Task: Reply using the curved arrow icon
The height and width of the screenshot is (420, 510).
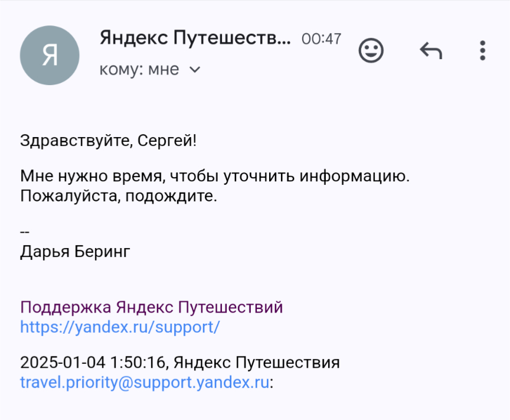Action: tap(431, 51)
